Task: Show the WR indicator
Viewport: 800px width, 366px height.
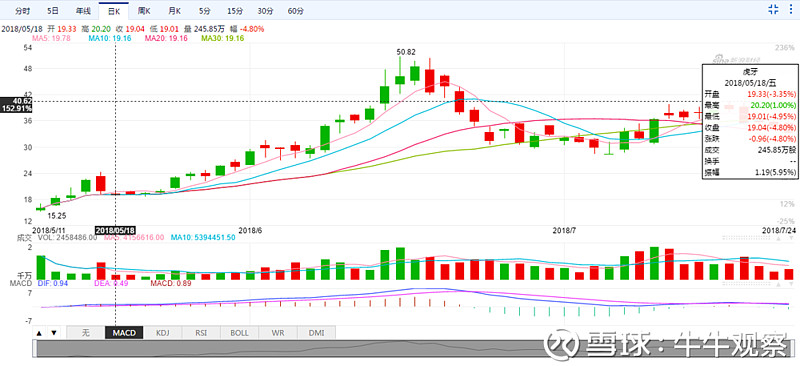Action: [278, 333]
